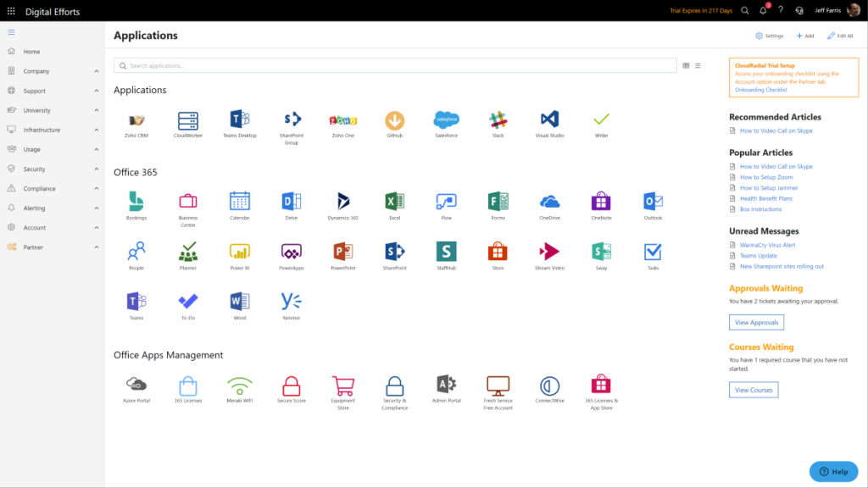Viewport: 868px width, 488px height.
Task: Open OneDrive in Office 365 section
Action: 549,203
